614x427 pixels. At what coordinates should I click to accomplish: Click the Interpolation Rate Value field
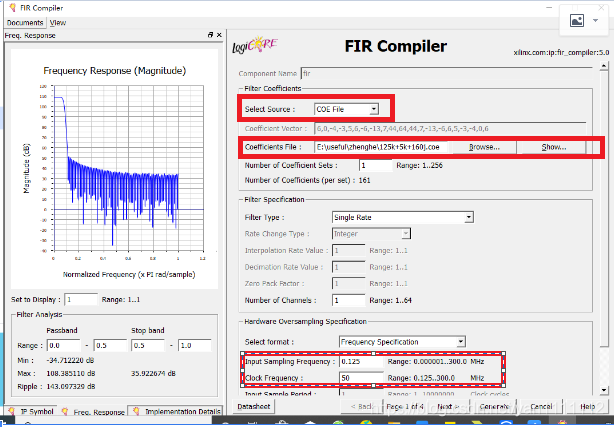point(349,250)
